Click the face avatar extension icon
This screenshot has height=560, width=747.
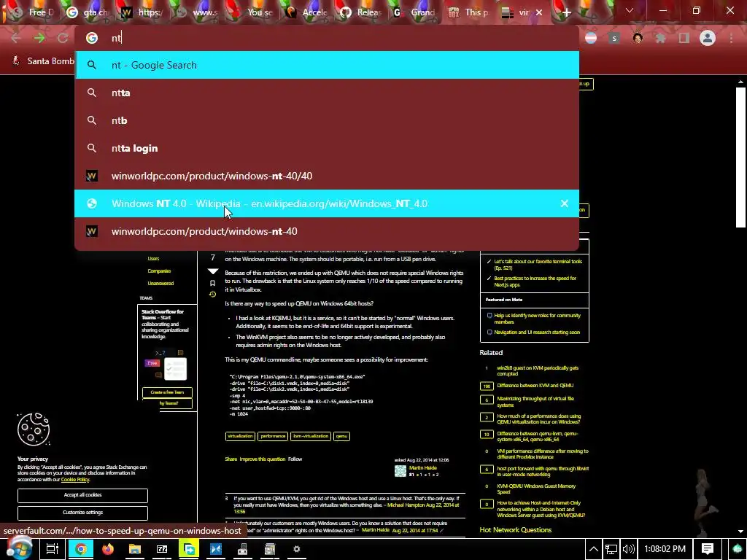[x=638, y=38]
